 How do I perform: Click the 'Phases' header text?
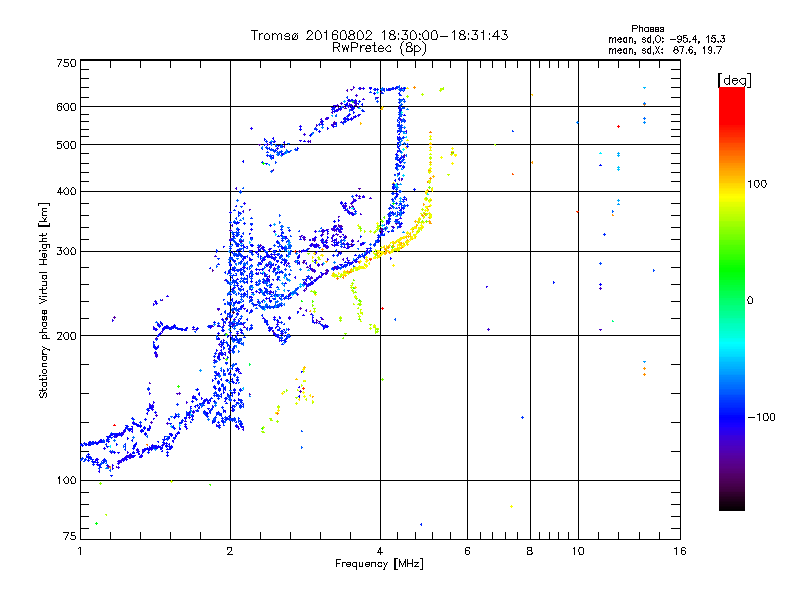[x=647, y=29]
